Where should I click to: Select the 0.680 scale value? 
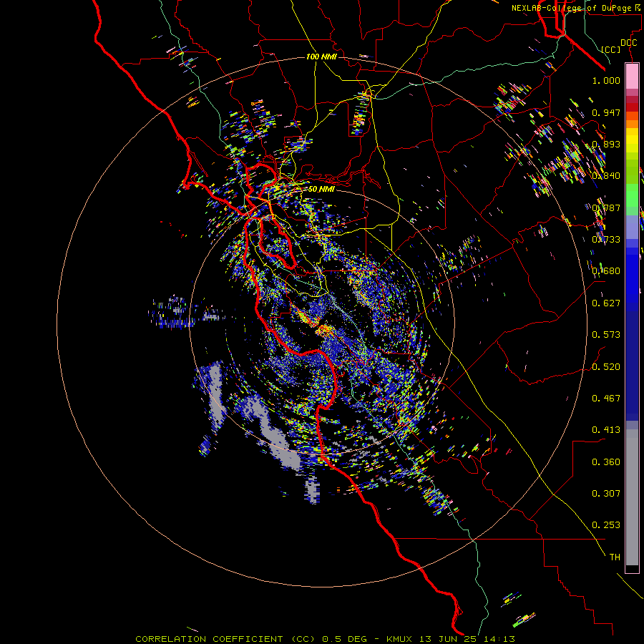coord(606,271)
